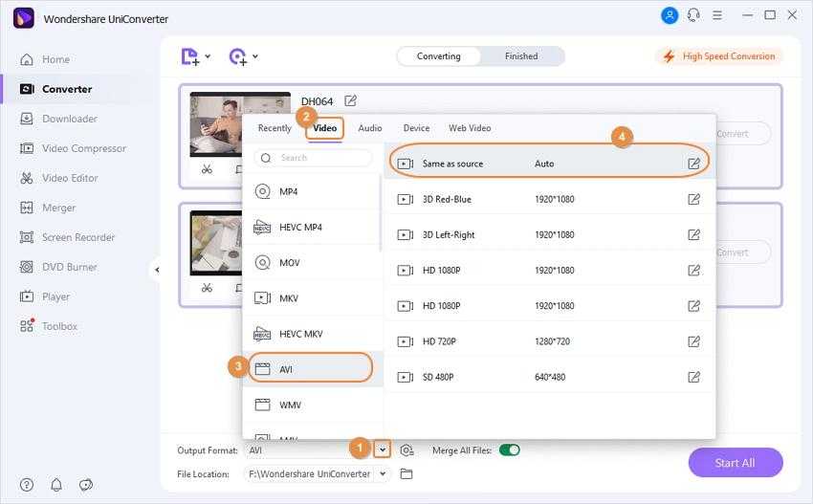Screen dimensions: 813x504
Task: Select the Audio format tab
Action: tap(369, 128)
